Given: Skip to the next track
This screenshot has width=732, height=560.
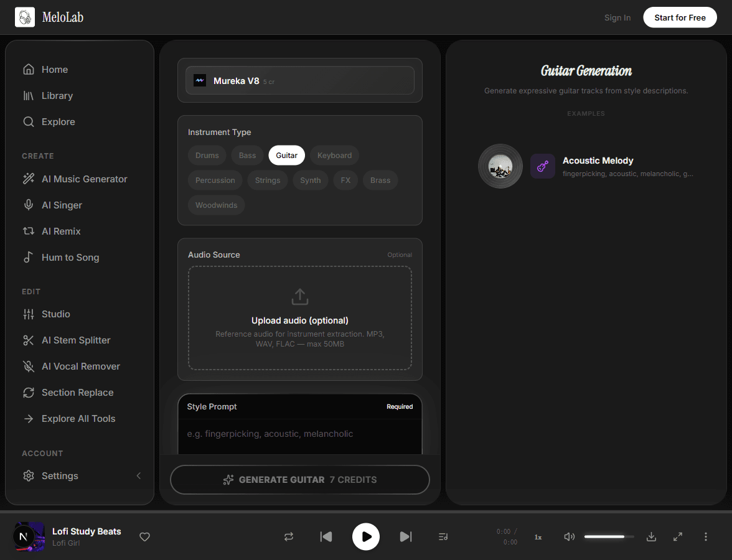Looking at the screenshot, I should pos(406,536).
